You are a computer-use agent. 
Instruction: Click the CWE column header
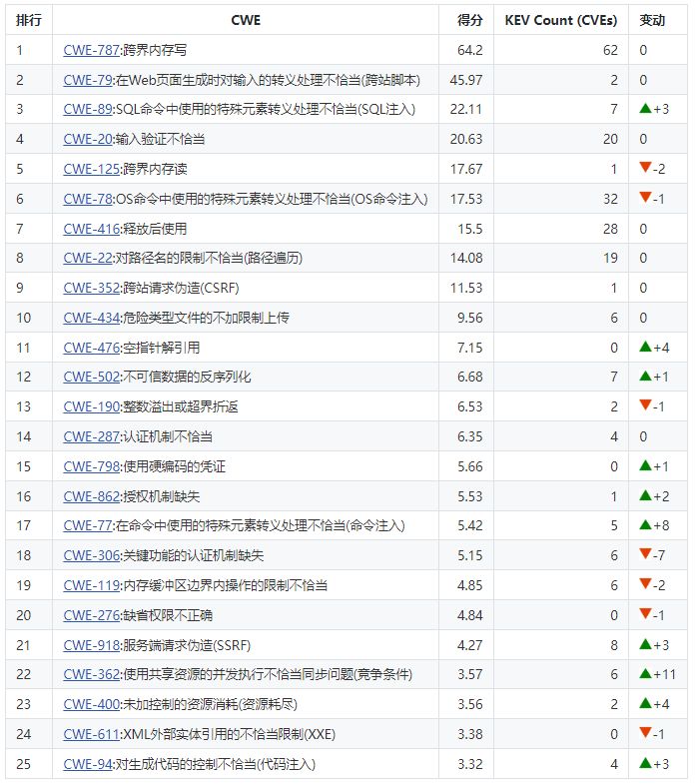(x=246, y=21)
